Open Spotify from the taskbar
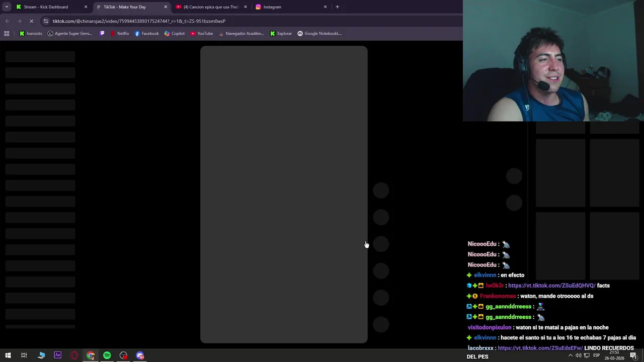This screenshot has width=644, height=362. click(107, 355)
